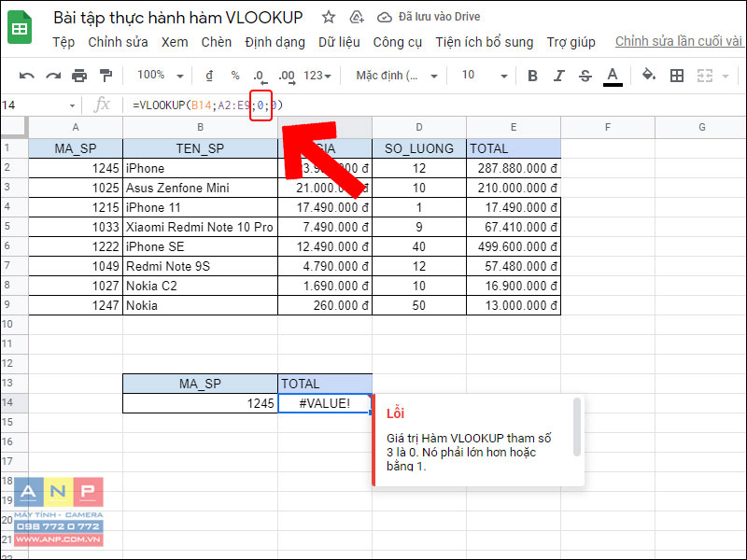
Task: Open the 123 number format dropdown
Action: pos(317,76)
